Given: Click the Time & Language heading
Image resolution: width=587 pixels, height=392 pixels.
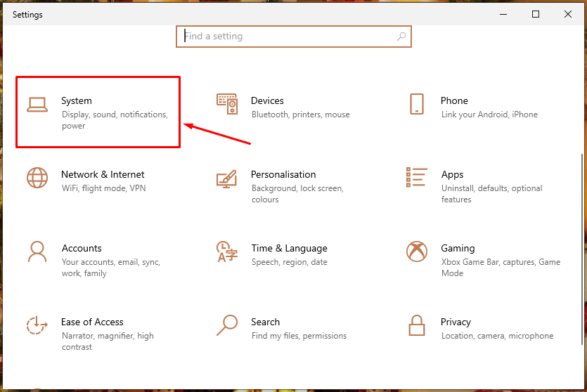Looking at the screenshot, I should click(x=290, y=249).
